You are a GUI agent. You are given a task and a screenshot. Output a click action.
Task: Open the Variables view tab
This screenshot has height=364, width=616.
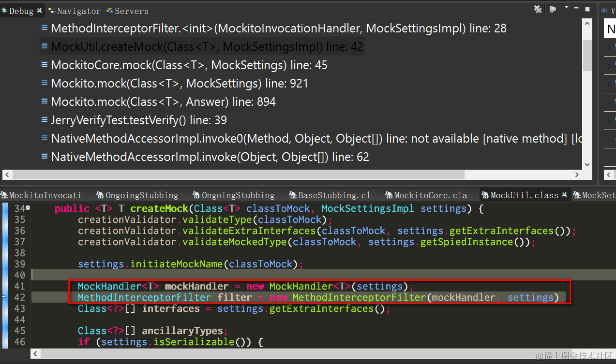click(x=609, y=11)
